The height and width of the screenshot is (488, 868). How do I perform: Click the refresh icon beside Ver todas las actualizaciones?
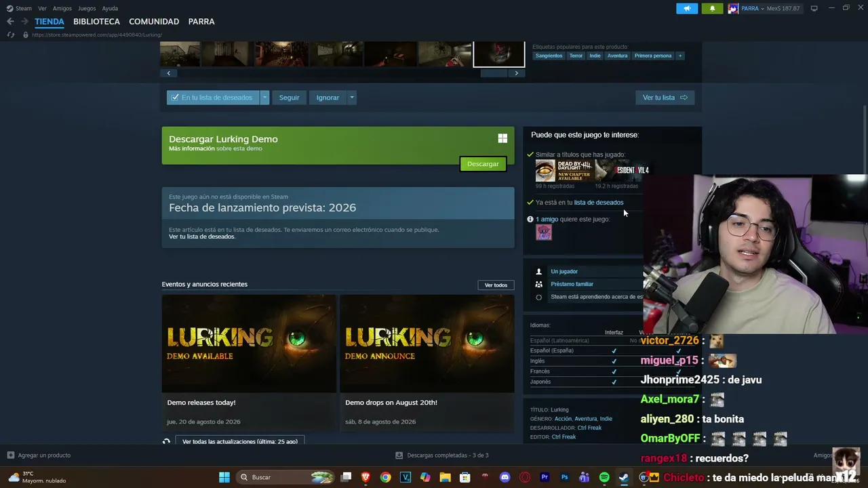click(166, 441)
